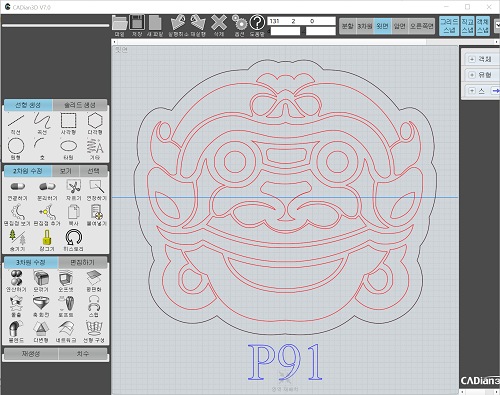Switch to the solid creation (솔리드 생성) tab
Viewport: 500px width, 395px height.
[x=80, y=105]
